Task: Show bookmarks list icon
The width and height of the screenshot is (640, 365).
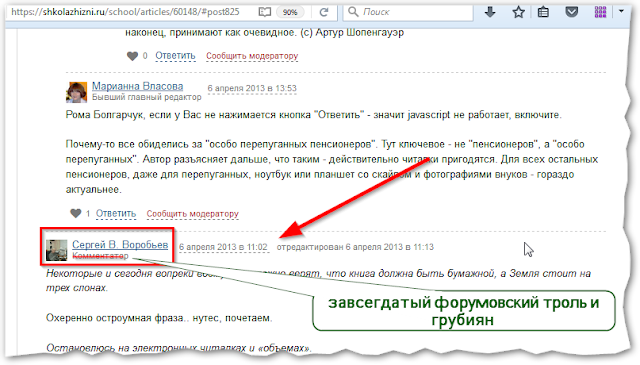Action: pyautogui.click(x=543, y=12)
